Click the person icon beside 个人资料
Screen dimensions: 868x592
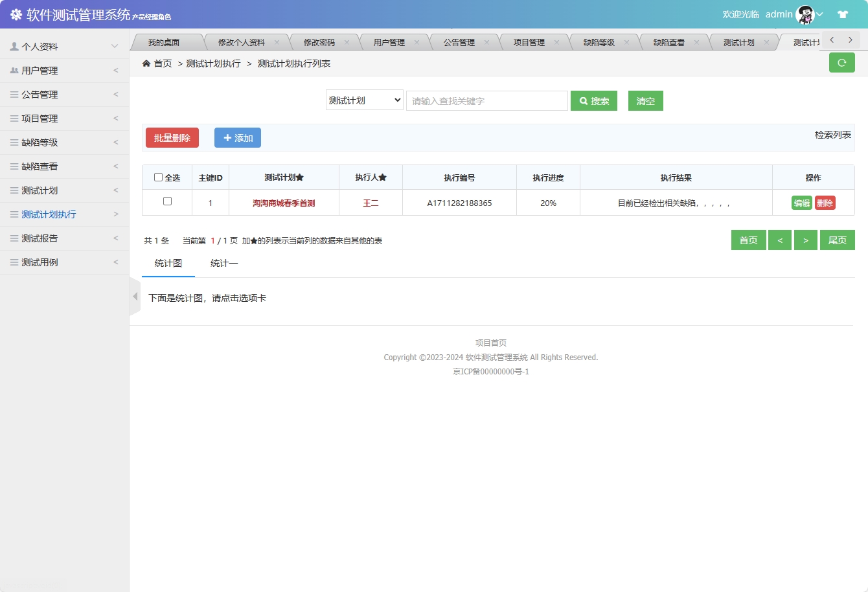(x=14, y=46)
